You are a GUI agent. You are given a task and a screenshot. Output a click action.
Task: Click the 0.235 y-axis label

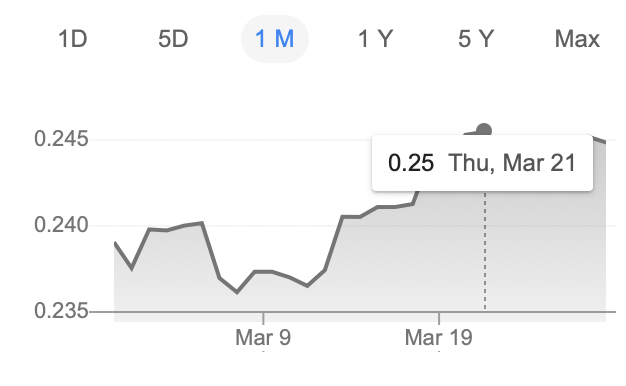(x=61, y=311)
